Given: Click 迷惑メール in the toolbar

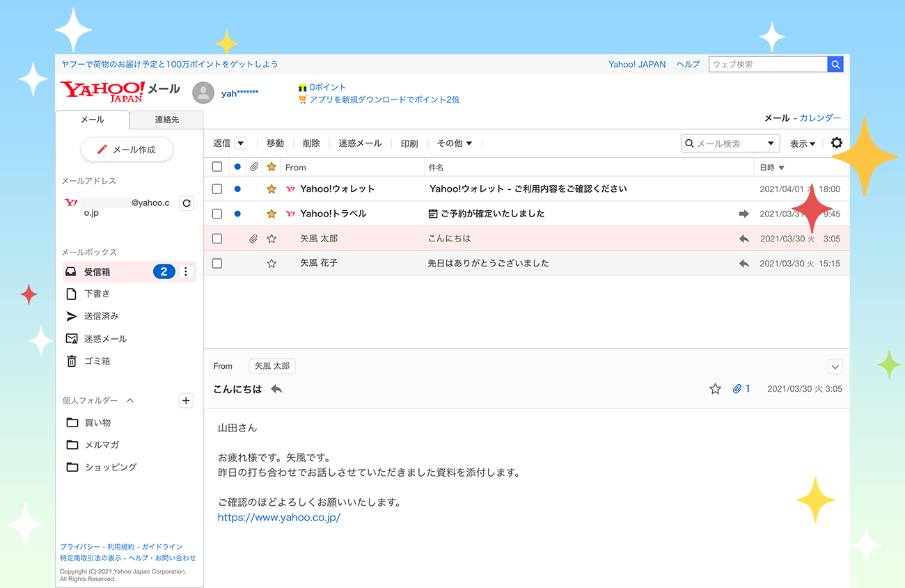Looking at the screenshot, I should [x=360, y=143].
